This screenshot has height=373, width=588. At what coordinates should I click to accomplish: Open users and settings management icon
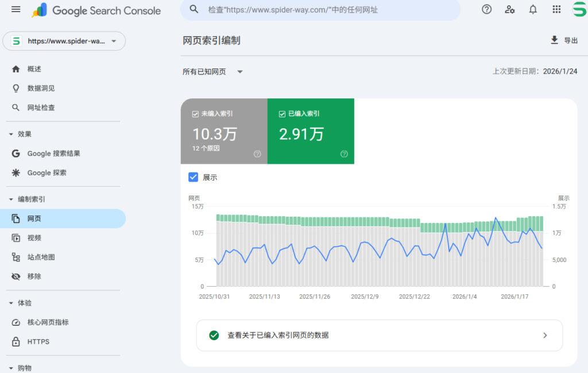510,9
